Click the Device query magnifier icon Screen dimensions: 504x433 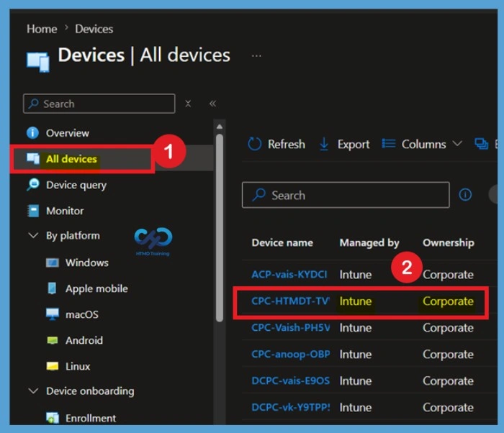click(x=33, y=184)
